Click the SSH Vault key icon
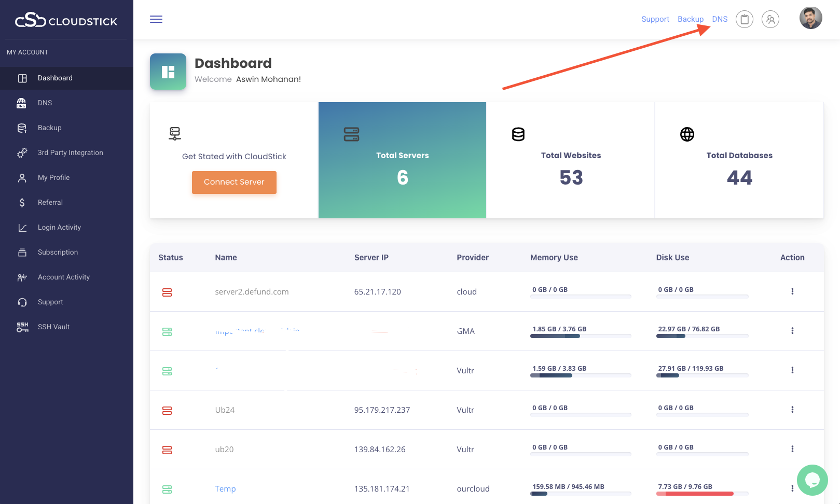This screenshot has width=840, height=504. (22, 327)
